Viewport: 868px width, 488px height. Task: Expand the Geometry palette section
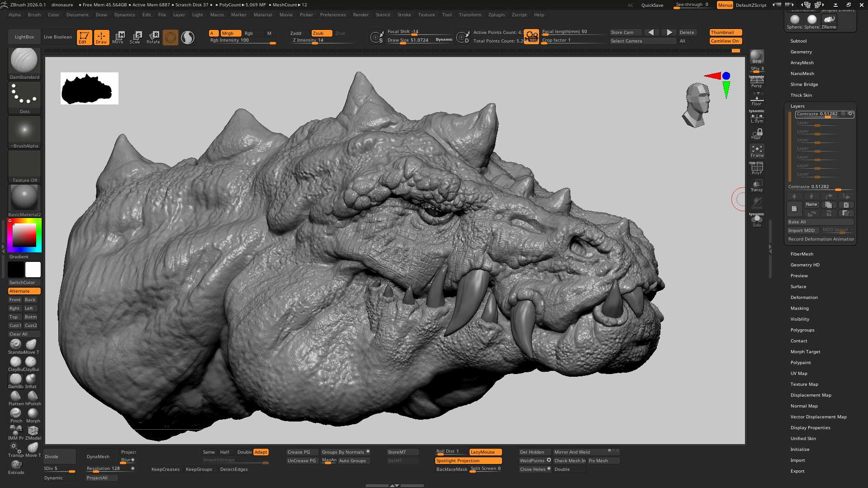(x=801, y=52)
